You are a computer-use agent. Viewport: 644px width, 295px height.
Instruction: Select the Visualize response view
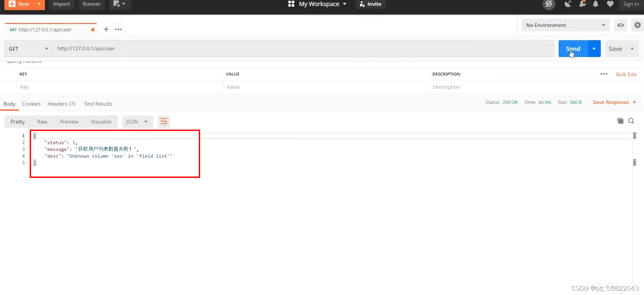[x=101, y=122]
